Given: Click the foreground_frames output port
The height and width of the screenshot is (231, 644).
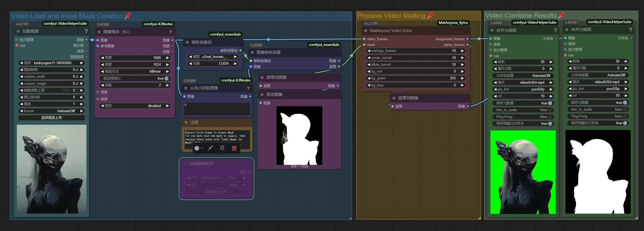Looking at the screenshot, I should [467, 39].
